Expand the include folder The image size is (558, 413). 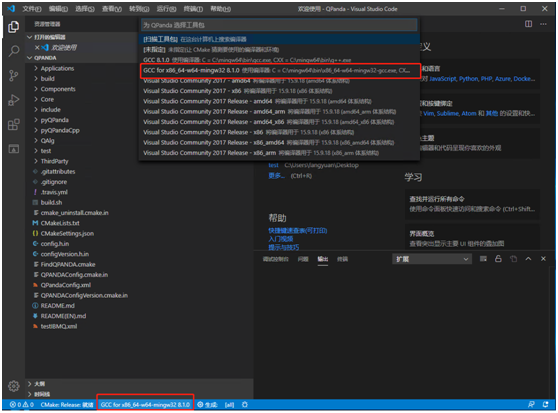click(47, 110)
